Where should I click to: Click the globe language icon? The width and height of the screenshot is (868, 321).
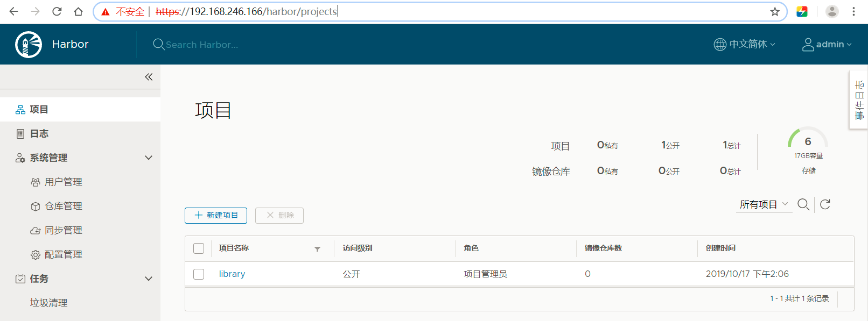[720, 44]
